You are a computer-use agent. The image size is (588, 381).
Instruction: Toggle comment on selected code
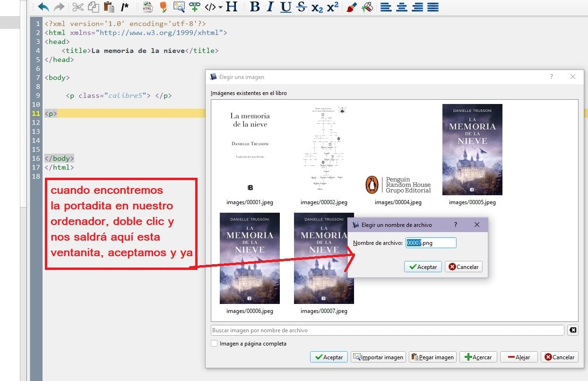click(125, 7)
